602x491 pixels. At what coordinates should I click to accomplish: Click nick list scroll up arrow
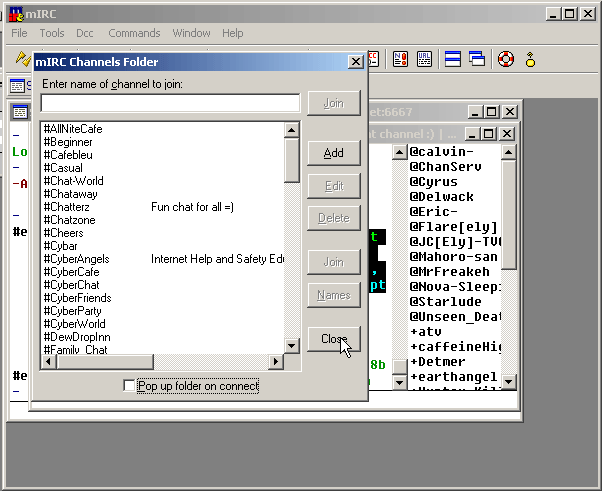509,152
